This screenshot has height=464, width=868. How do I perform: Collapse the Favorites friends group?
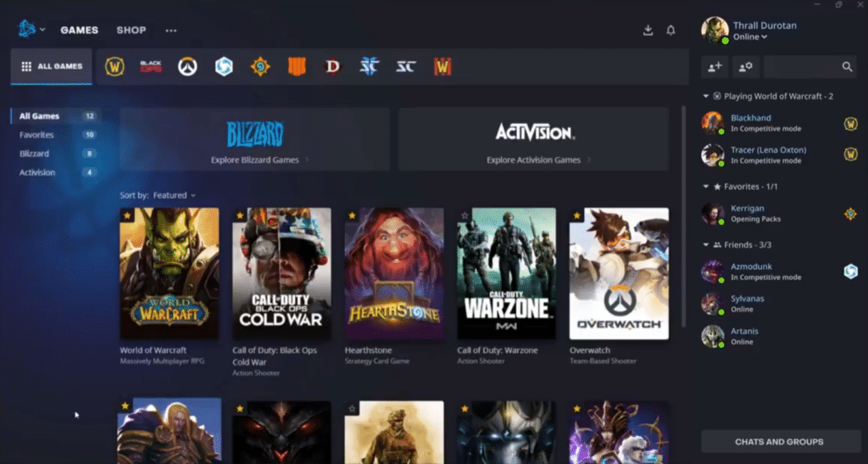tap(706, 187)
